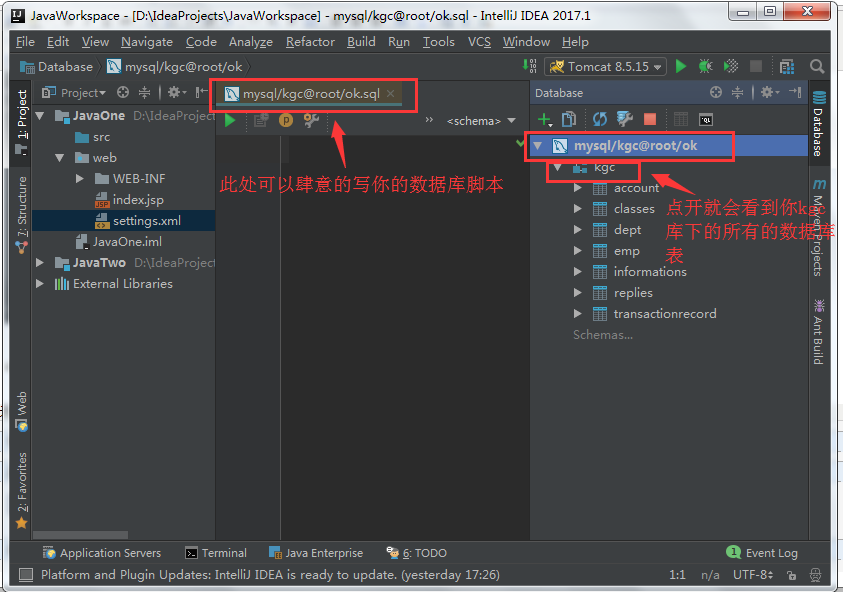
Task: Open the Ant Build side tab
Action: 818,332
